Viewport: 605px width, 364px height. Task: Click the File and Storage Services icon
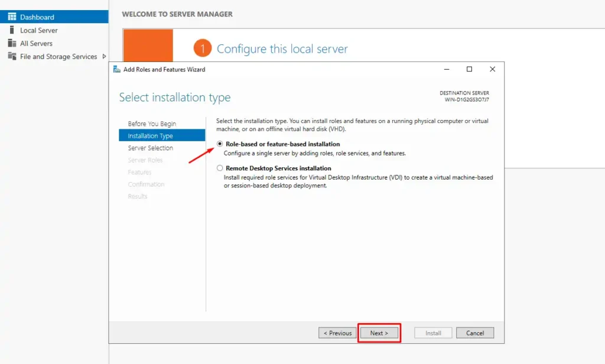point(12,56)
